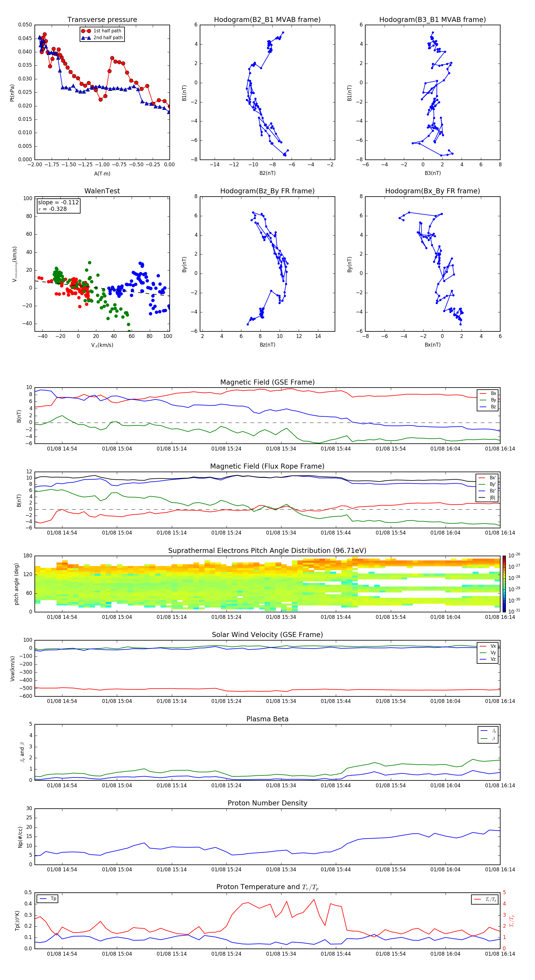This screenshot has height=980, width=535.
Task: Click the red Te/Tp legend box
Action: [484, 900]
